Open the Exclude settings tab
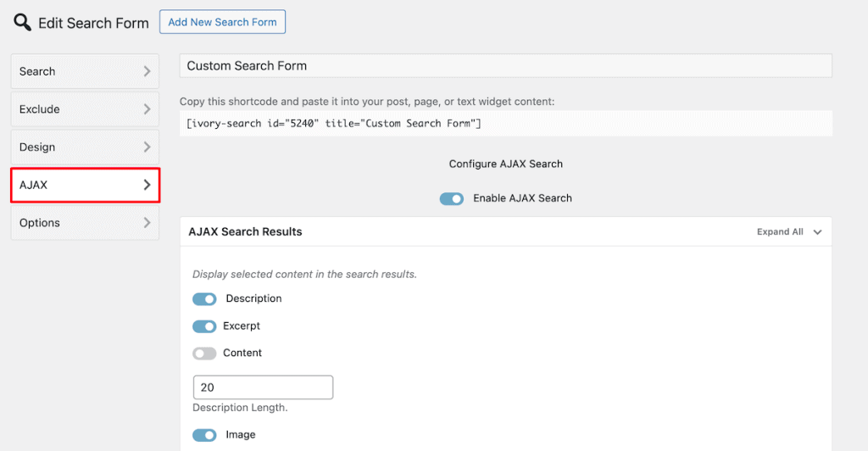This screenshot has height=451, width=868. [85, 109]
